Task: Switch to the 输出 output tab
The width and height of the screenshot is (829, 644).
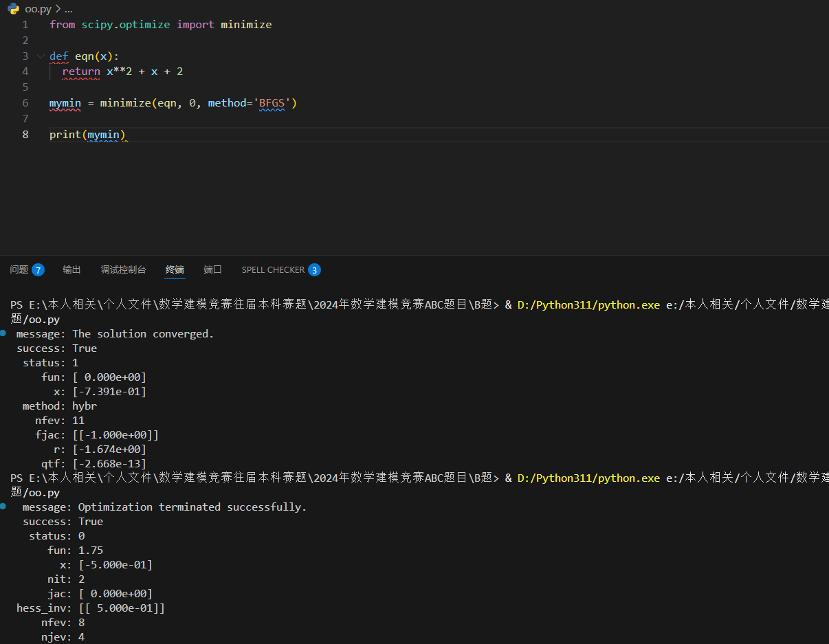Action: click(x=71, y=270)
